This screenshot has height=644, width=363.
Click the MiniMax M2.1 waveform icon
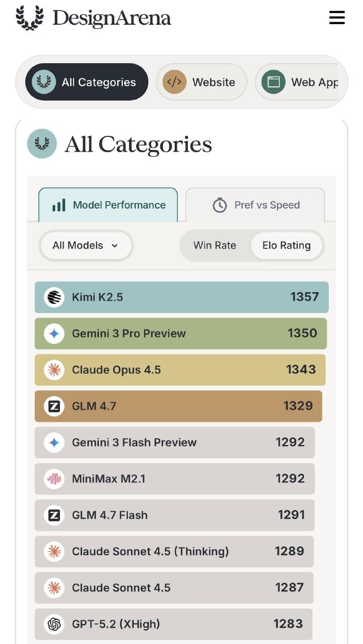coord(54,479)
